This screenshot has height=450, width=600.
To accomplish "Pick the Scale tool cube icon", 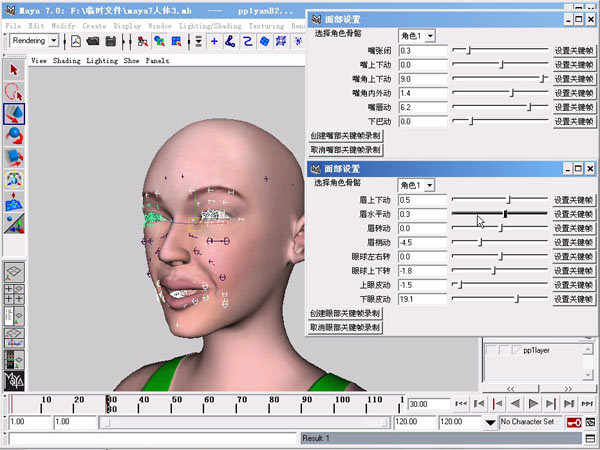I will coord(14,157).
